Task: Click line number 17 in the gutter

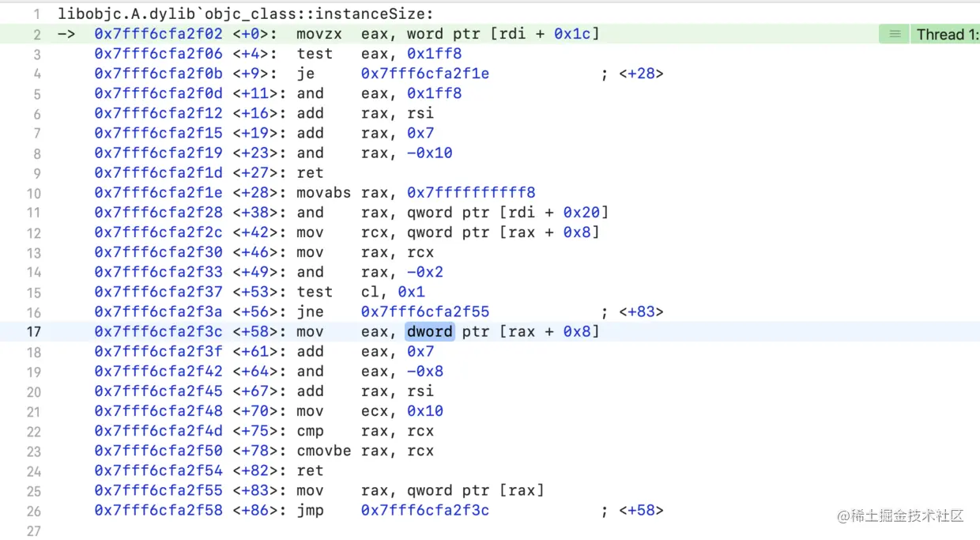Action: 34,331
